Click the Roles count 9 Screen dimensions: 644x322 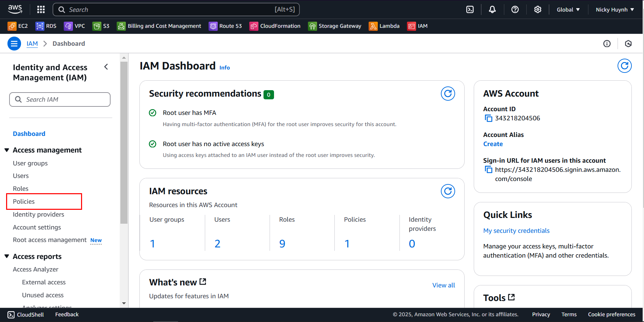click(282, 244)
